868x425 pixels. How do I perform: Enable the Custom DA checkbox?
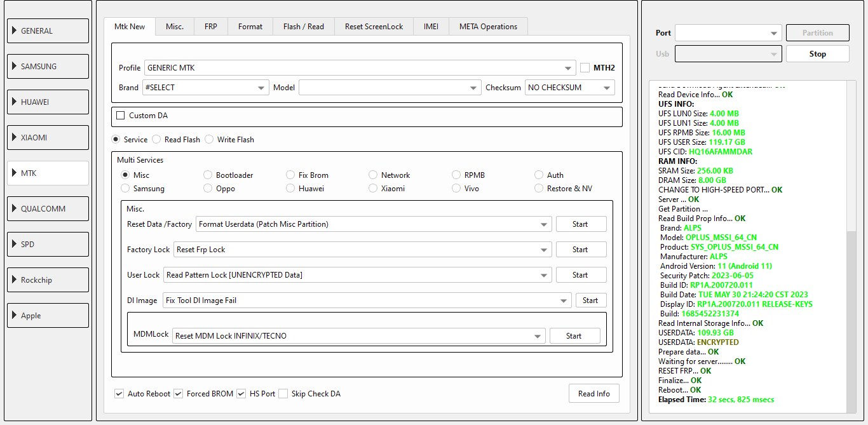click(x=121, y=116)
